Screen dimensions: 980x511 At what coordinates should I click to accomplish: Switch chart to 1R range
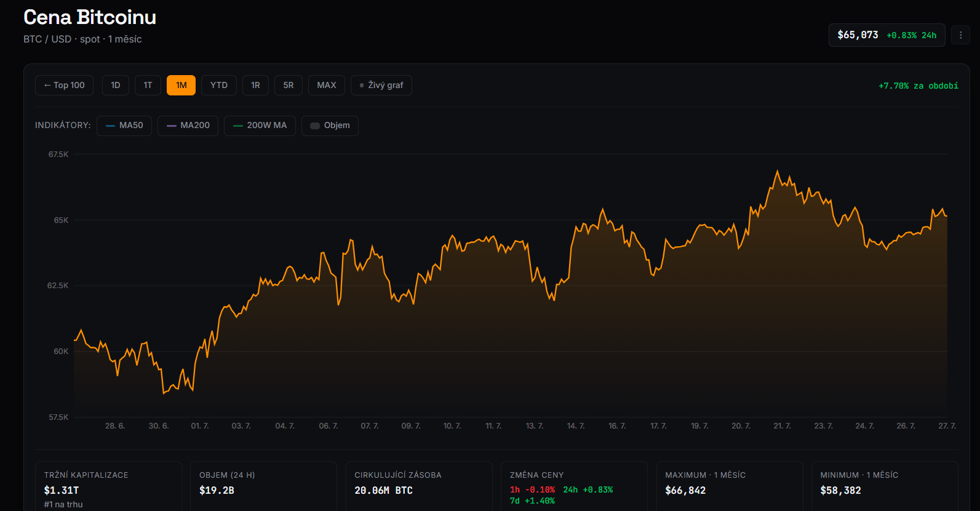255,85
